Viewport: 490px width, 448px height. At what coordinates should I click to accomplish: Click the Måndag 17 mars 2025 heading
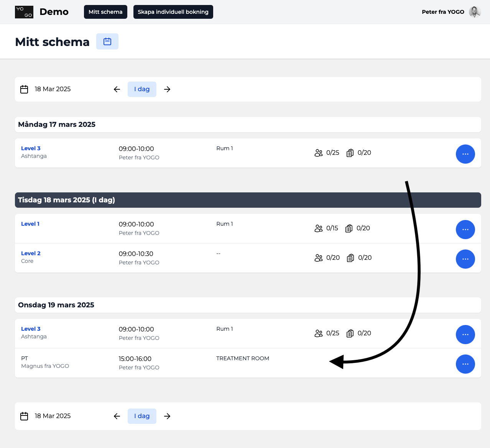[x=57, y=124]
